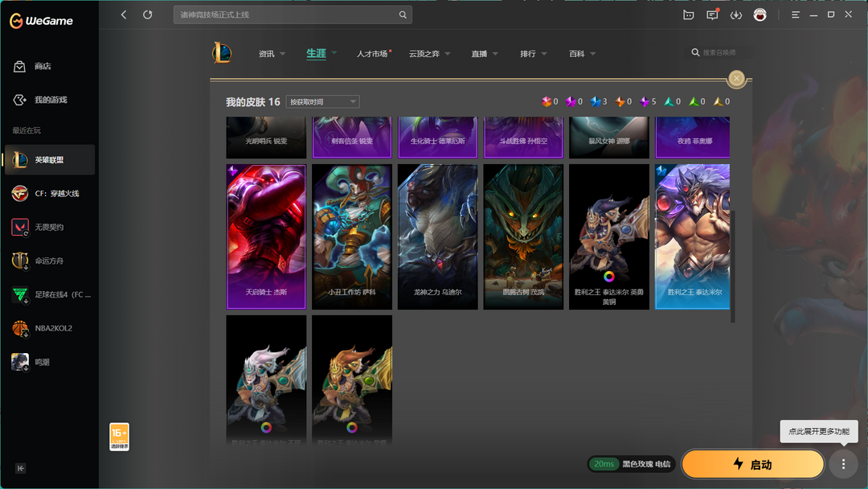Screen dimensions: 868x489
Task: Click the League of Legends logo in the nav bar
Action: pyautogui.click(x=222, y=53)
